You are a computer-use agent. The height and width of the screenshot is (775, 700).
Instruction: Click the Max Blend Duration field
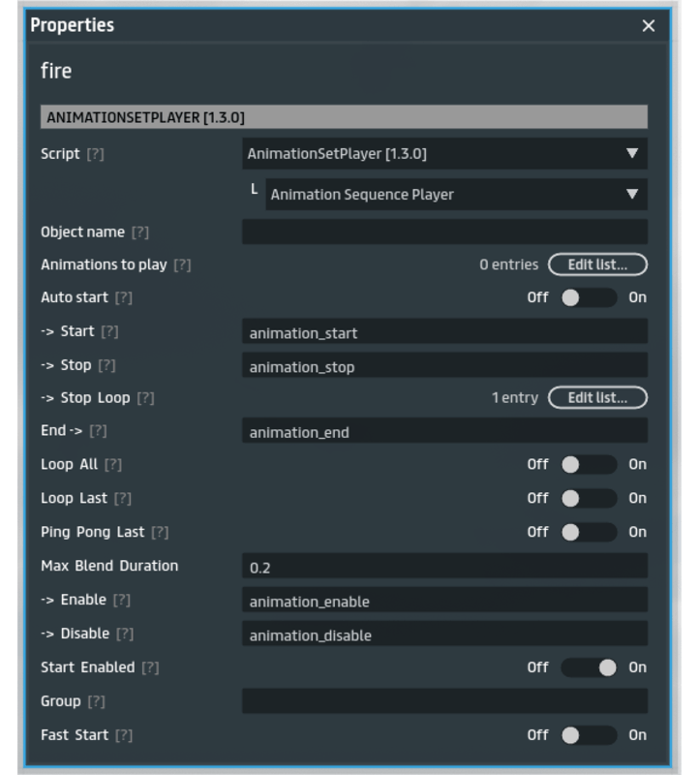point(444,567)
